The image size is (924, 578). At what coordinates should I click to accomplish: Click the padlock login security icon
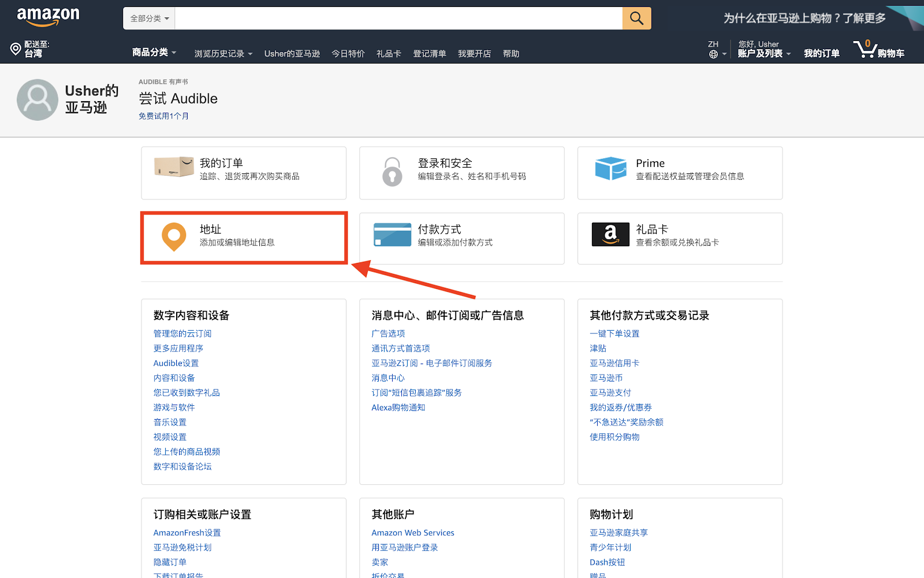pyautogui.click(x=392, y=172)
